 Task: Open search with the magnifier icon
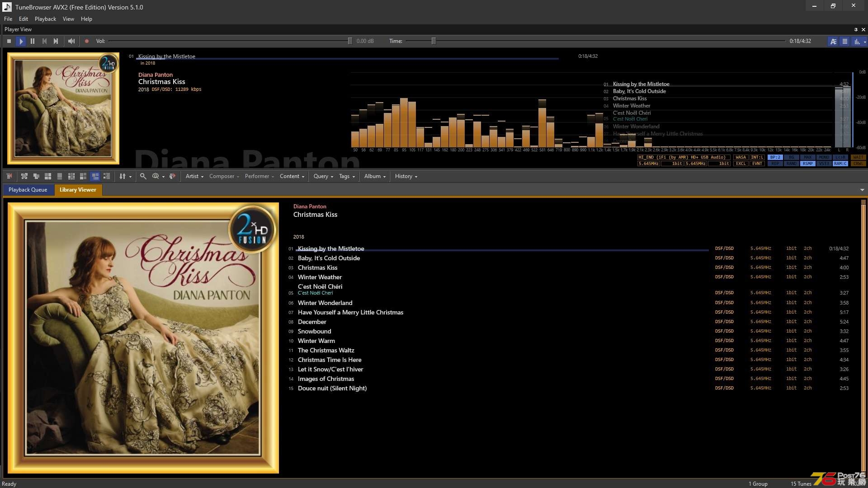[143, 176]
